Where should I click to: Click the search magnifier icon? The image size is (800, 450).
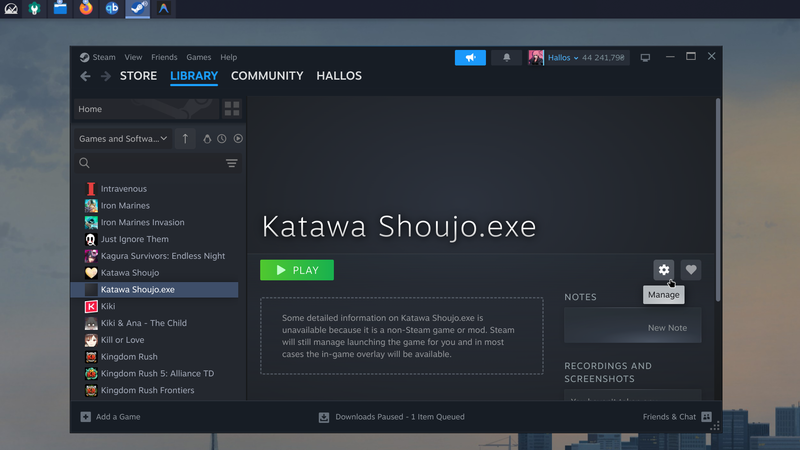tap(84, 163)
